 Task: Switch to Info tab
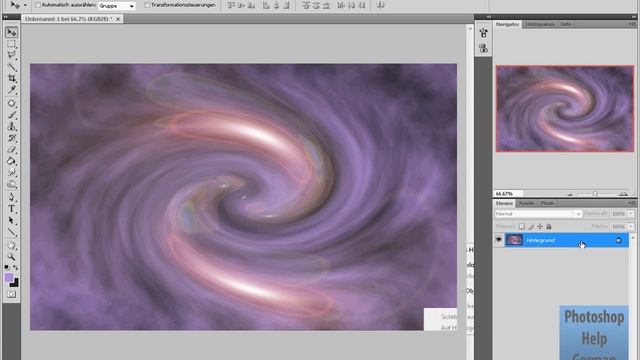point(565,24)
